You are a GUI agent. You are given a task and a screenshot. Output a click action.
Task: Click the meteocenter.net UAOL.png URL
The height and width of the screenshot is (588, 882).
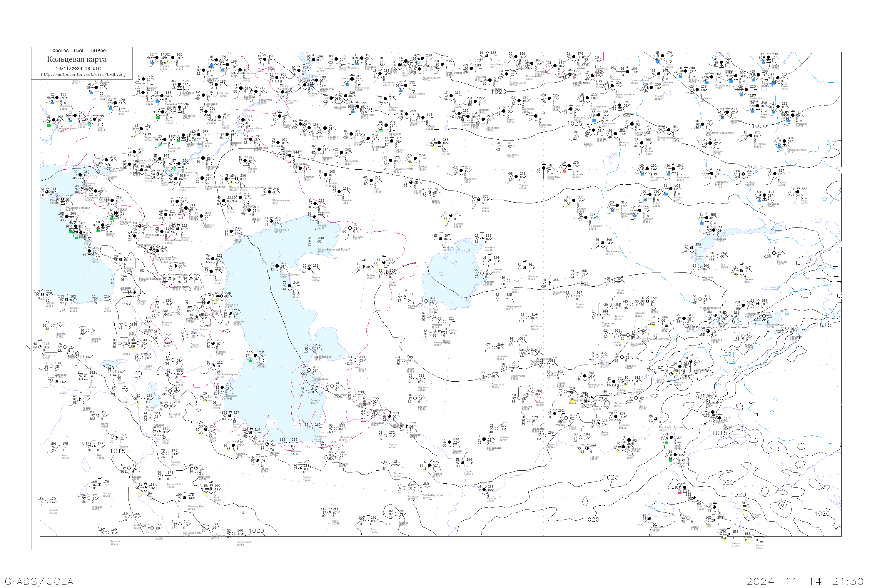click(83, 75)
